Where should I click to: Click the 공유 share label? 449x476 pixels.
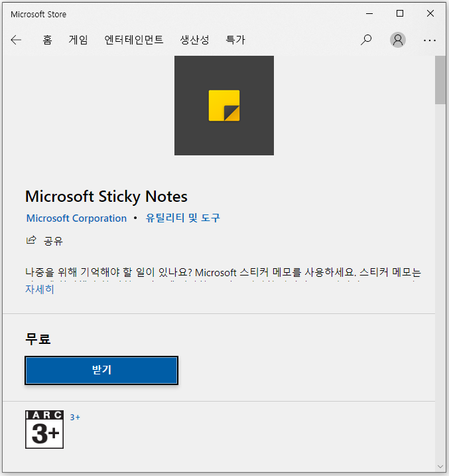(x=53, y=241)
